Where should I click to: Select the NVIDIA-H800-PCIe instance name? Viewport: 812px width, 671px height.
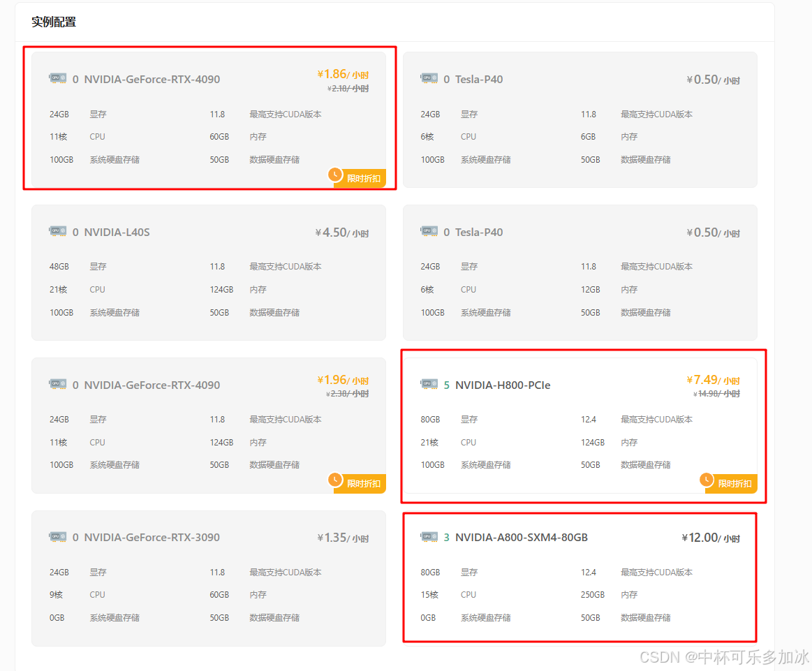coord(503,385)
